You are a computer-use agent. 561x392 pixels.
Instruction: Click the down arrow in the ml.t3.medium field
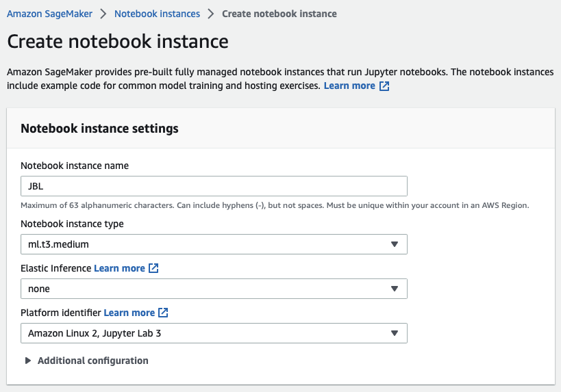394,244
